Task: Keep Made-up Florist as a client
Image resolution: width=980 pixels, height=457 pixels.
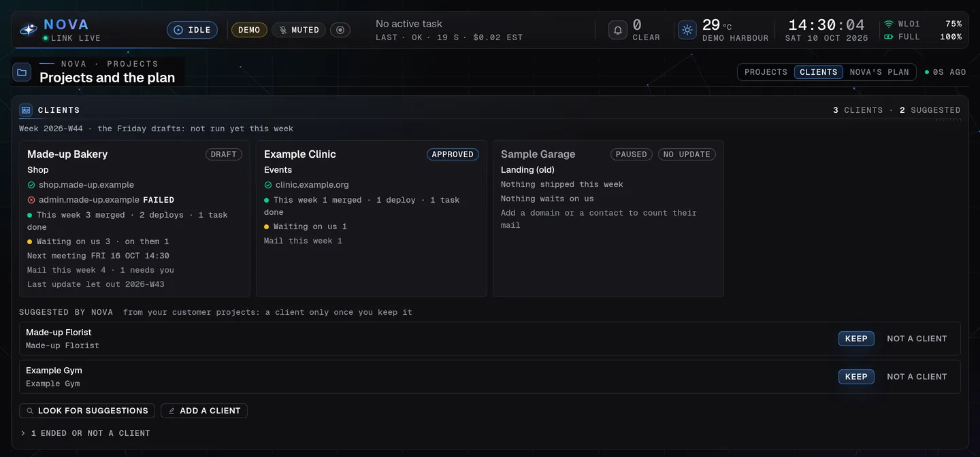Action: click(856, 339)
